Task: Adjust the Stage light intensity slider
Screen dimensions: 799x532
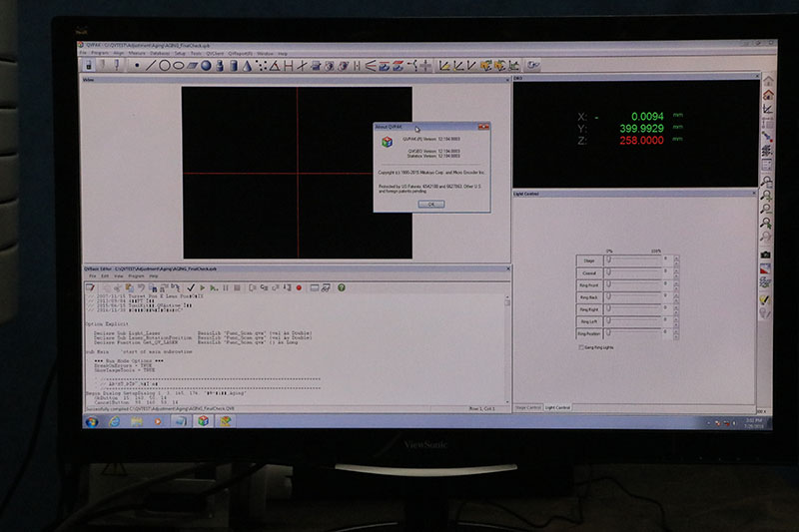Action: coord(632,261)
